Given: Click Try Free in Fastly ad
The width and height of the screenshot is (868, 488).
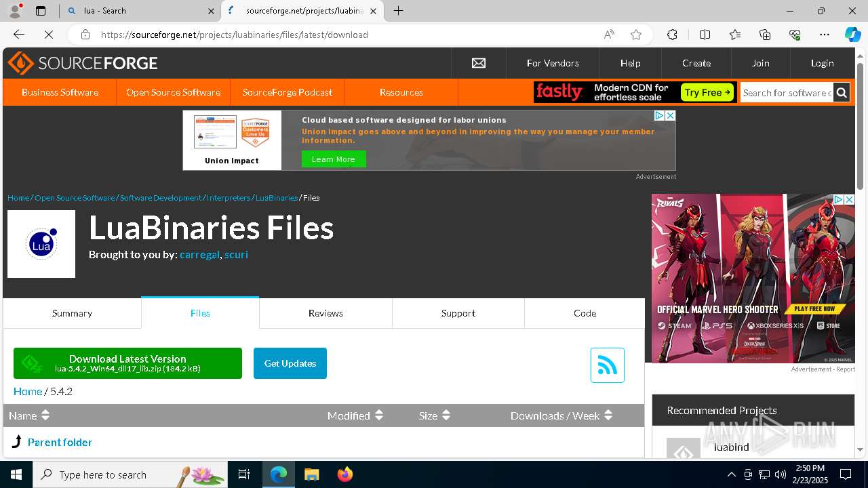Looking at the screenshot, I should [707, 92].
